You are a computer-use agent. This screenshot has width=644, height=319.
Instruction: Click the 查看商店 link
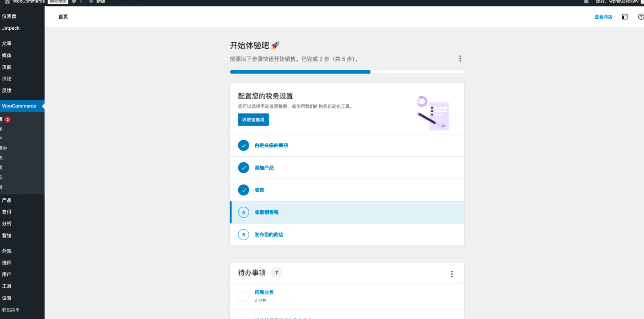click(x=603, y=17)
